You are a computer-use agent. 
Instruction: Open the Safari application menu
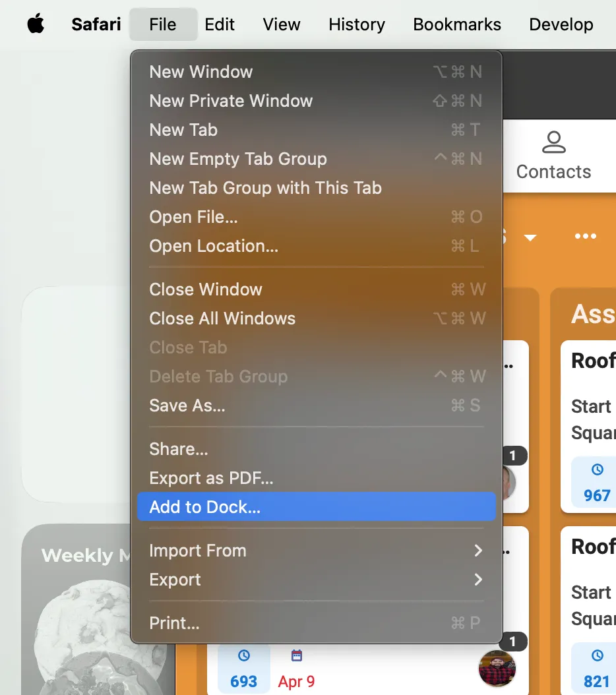(x=96, y=24)
